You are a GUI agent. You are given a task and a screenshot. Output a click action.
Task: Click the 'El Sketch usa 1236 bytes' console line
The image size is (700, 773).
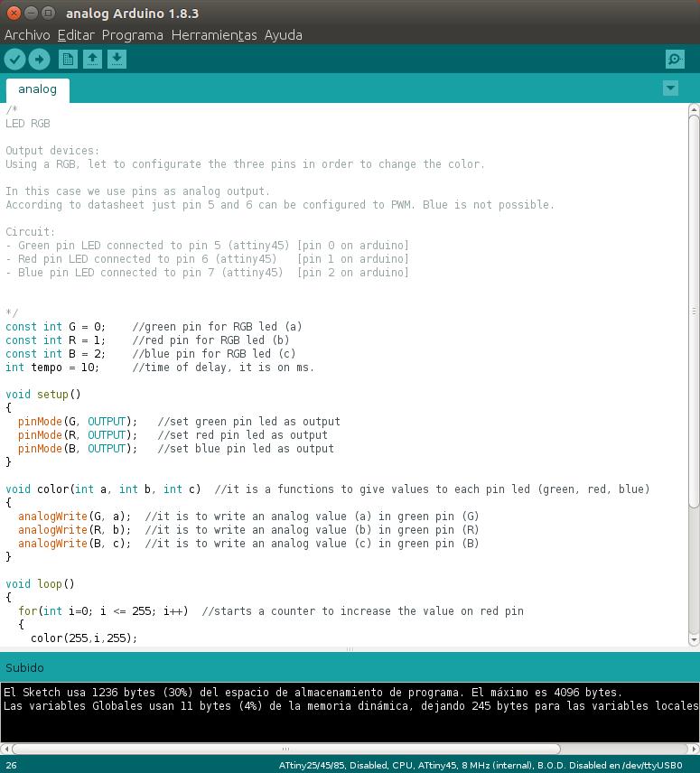313,693
